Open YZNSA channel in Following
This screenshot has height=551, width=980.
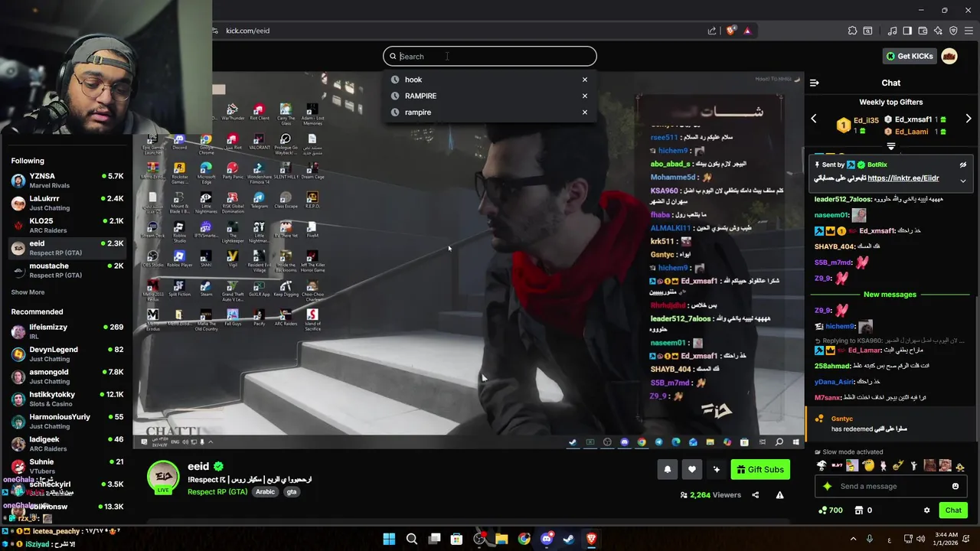[x=67, y=181]
